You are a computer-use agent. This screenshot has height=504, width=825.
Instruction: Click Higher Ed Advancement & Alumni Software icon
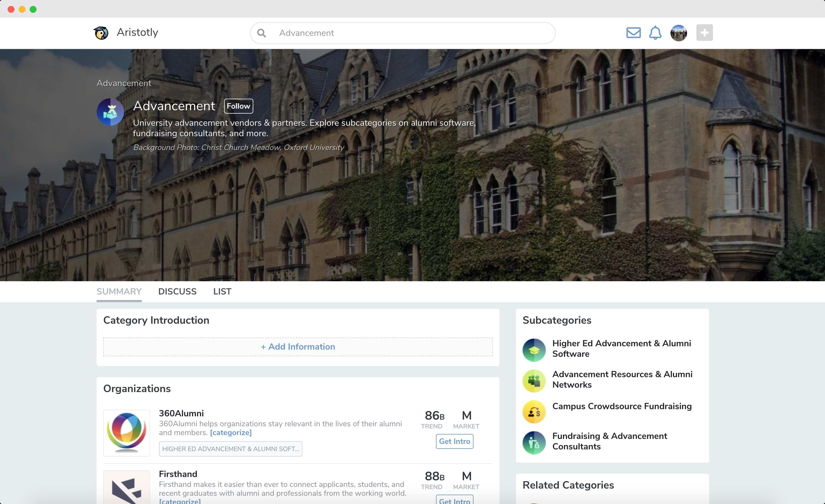pos(534,350)
